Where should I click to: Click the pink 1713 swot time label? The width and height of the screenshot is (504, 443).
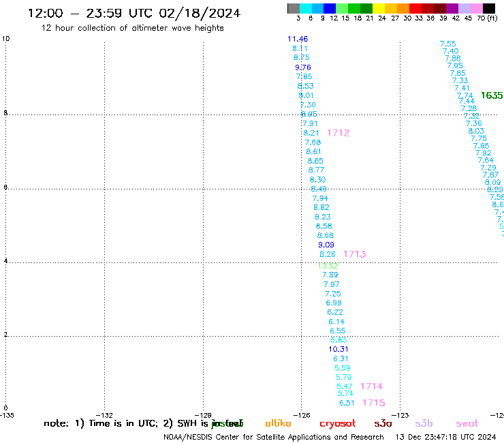pos(355,254)
